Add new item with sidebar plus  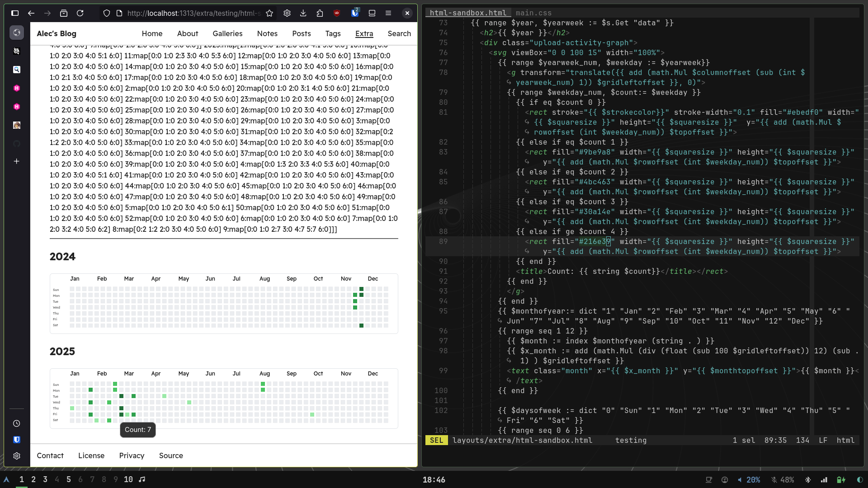tap(17, 161)
